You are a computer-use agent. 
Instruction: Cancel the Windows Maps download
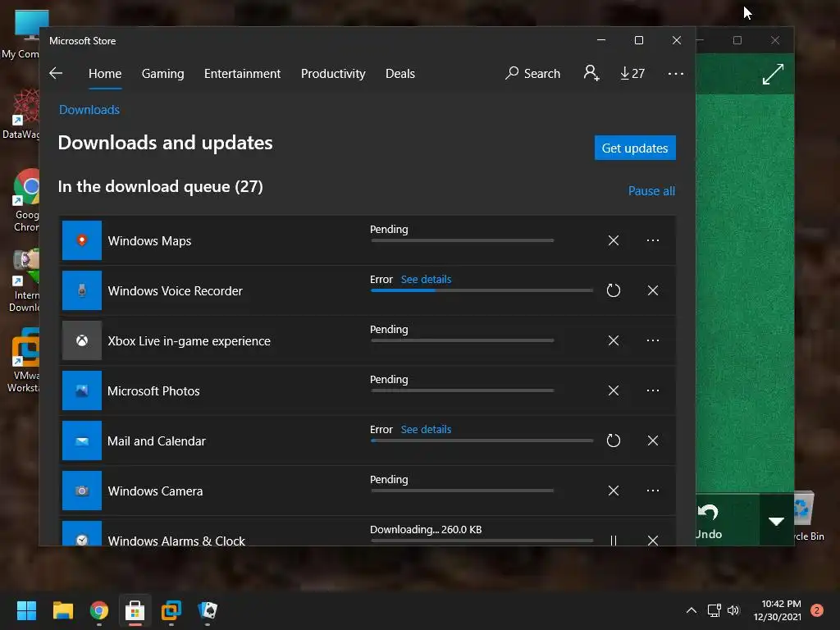coord(614,240)
